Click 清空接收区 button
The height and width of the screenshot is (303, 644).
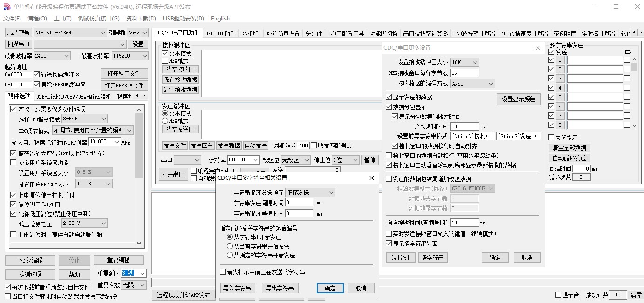[181, 69]
